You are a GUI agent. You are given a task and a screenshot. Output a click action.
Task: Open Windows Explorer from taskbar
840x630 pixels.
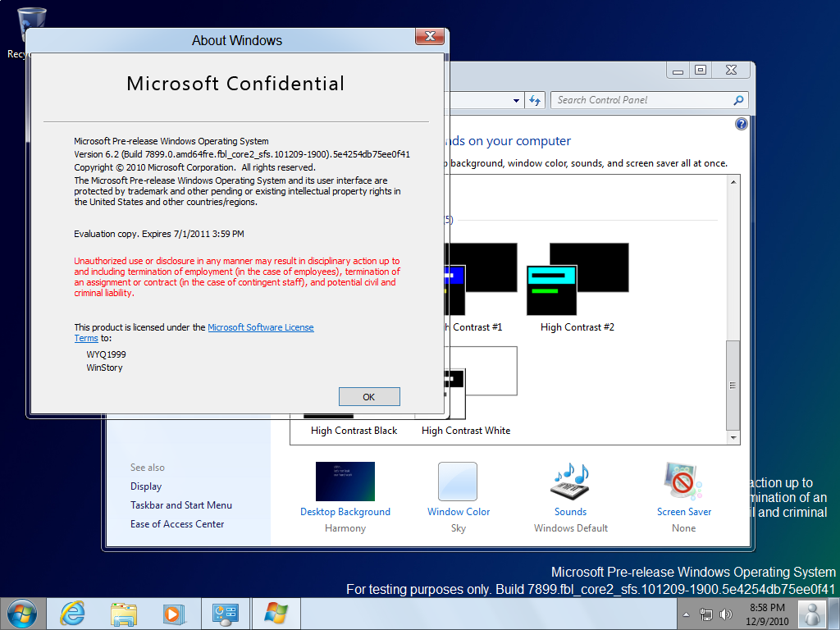[x=124, y=613]
